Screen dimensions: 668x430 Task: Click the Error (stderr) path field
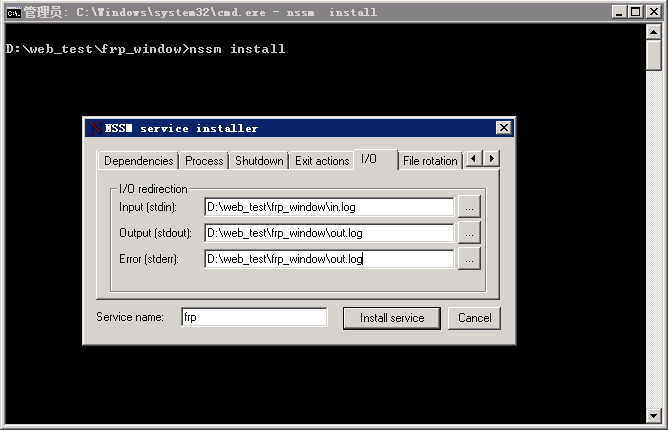coord(329,259)
